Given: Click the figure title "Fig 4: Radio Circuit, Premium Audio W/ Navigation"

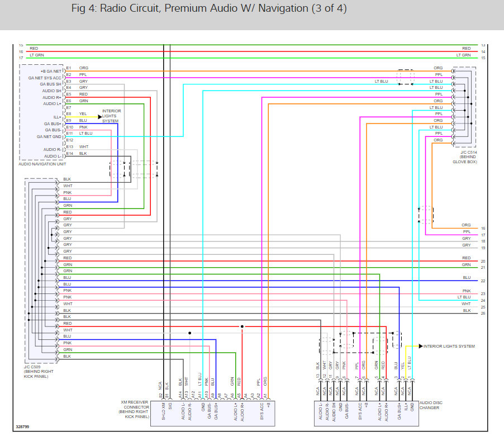Looking at the screenshot, I should (x=209, y=8).
